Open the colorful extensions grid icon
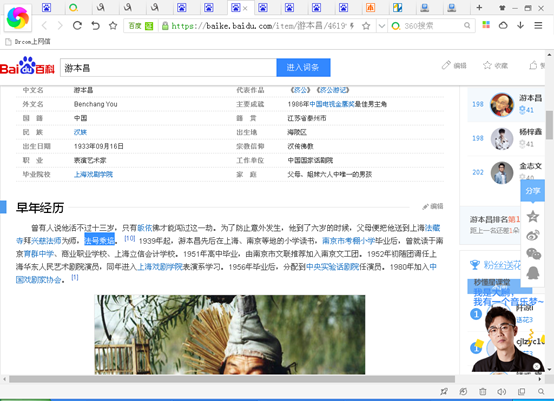 [486, 25]
